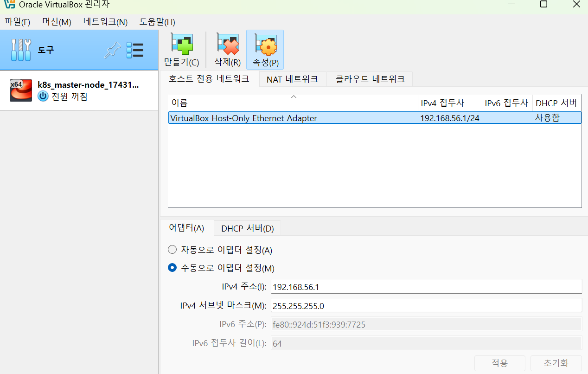Sort by Name (이름) column header
The height and width of the screenshot is (374, 588).
pos(293,103)
